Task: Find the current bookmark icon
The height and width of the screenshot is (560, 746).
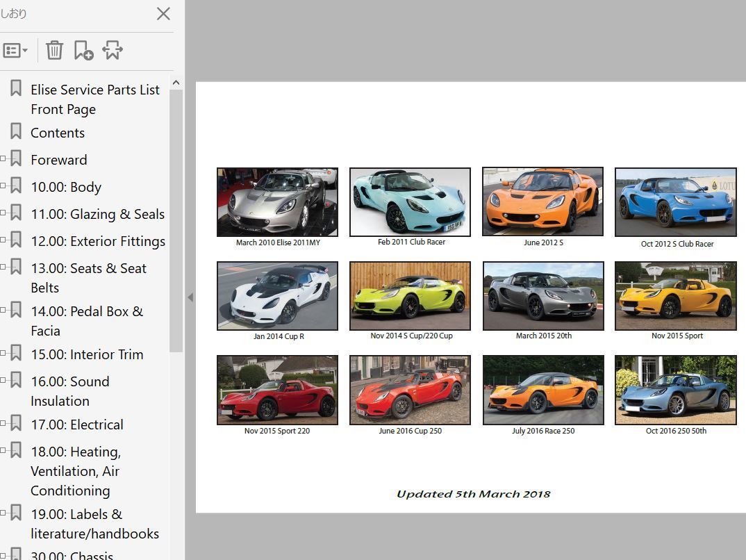Action: [113, 51]
